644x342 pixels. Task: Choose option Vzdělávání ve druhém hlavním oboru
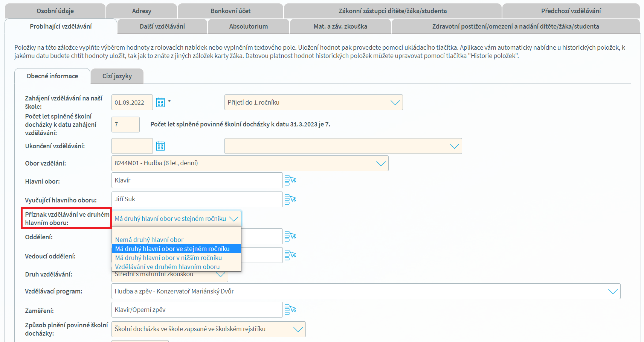pyautogui.click(x=176, y=267)
